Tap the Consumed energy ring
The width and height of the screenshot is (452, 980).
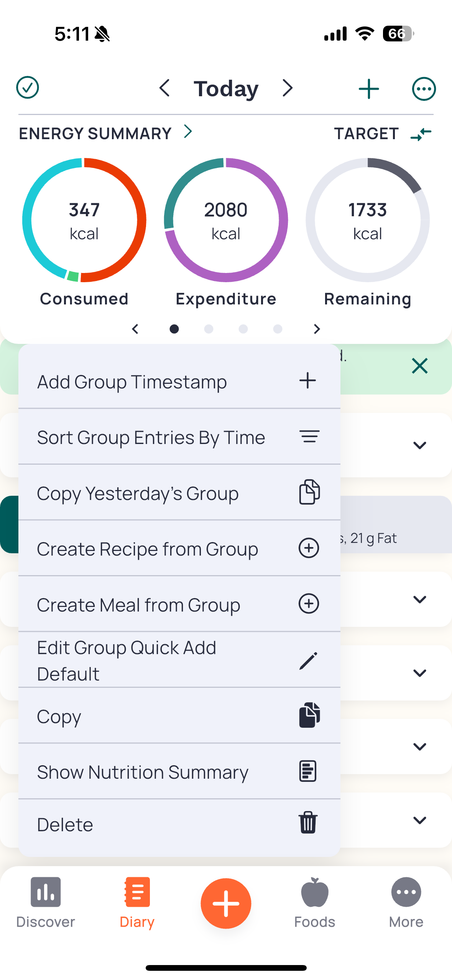84,220
